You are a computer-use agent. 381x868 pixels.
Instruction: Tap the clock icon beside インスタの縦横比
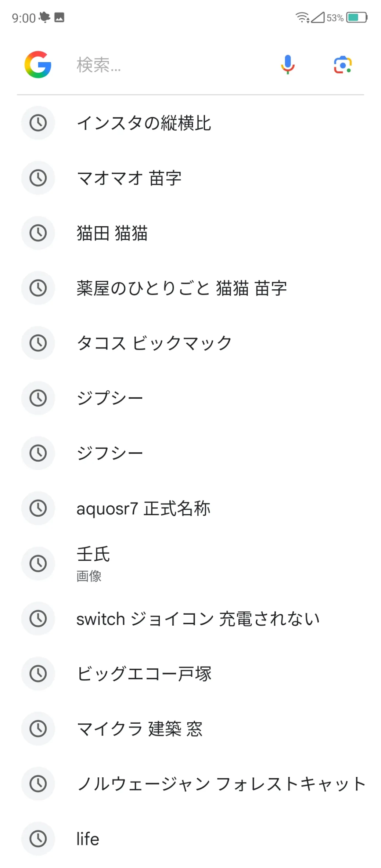[38, 123]
